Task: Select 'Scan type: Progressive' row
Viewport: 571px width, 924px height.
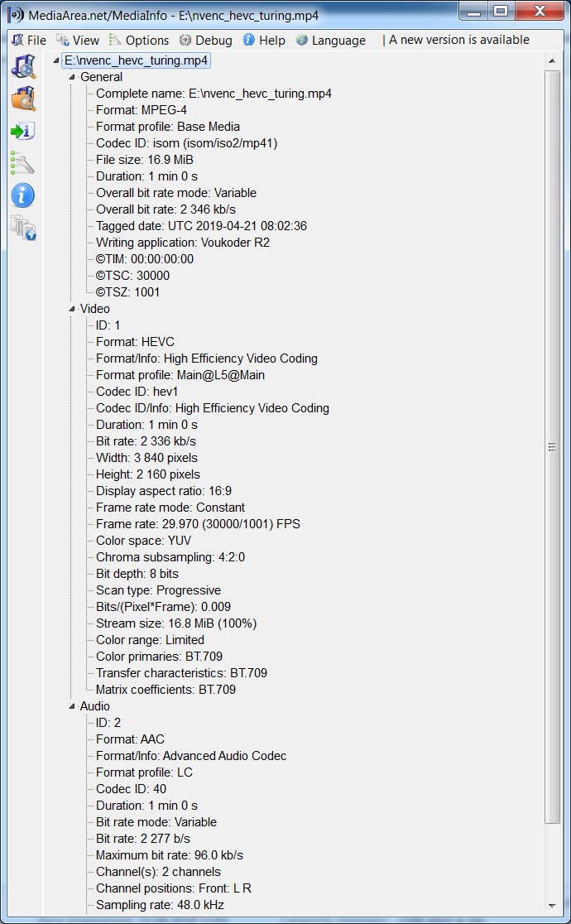Action: coord(159,590)
